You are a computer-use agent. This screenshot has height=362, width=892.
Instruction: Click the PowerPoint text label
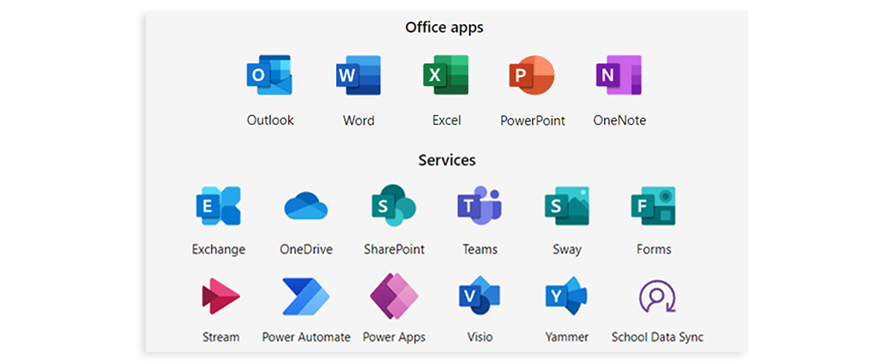[532, 121]
